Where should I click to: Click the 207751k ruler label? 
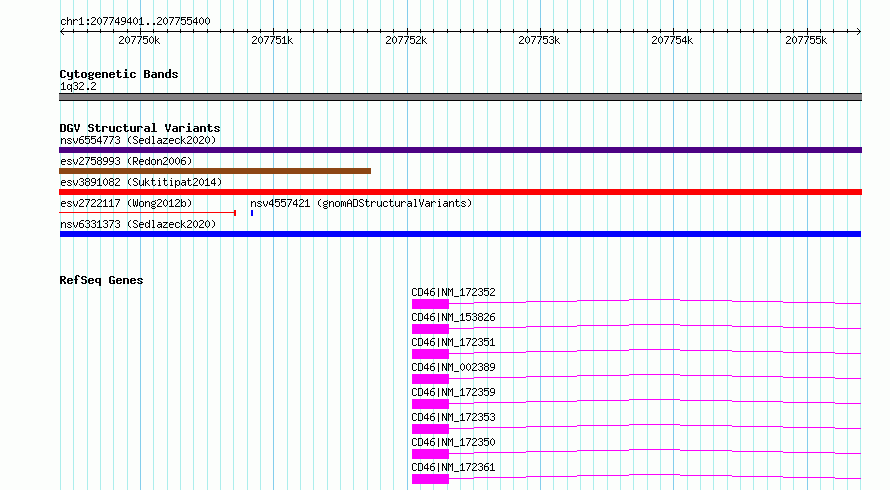272,40
